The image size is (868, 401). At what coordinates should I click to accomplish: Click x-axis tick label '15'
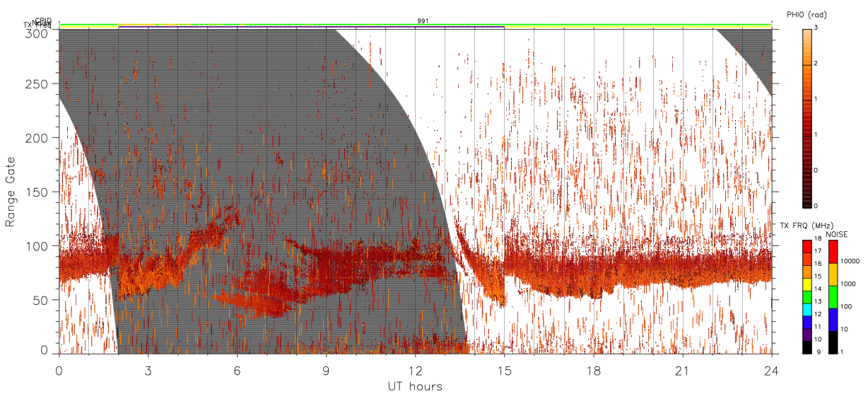[x=504, y=371]
